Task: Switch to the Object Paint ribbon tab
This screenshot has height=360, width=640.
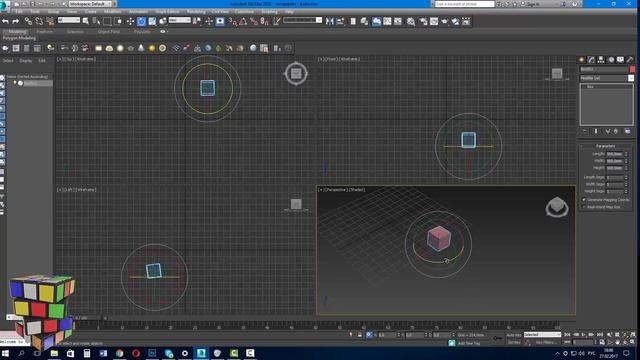Action: [x=109, y=31]
